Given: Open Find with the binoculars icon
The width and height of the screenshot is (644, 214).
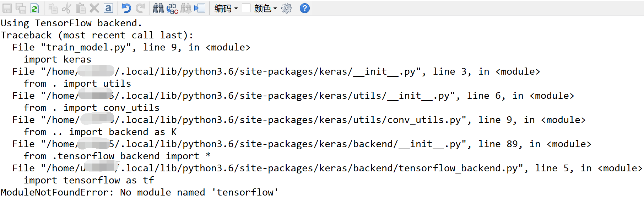Looking at the screenshot, I should tap(158, 8).
